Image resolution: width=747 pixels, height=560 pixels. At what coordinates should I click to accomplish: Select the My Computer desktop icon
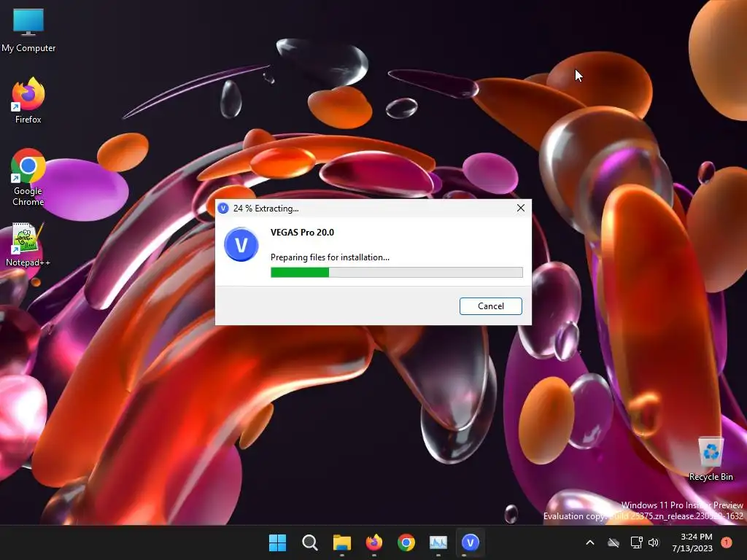28,31
